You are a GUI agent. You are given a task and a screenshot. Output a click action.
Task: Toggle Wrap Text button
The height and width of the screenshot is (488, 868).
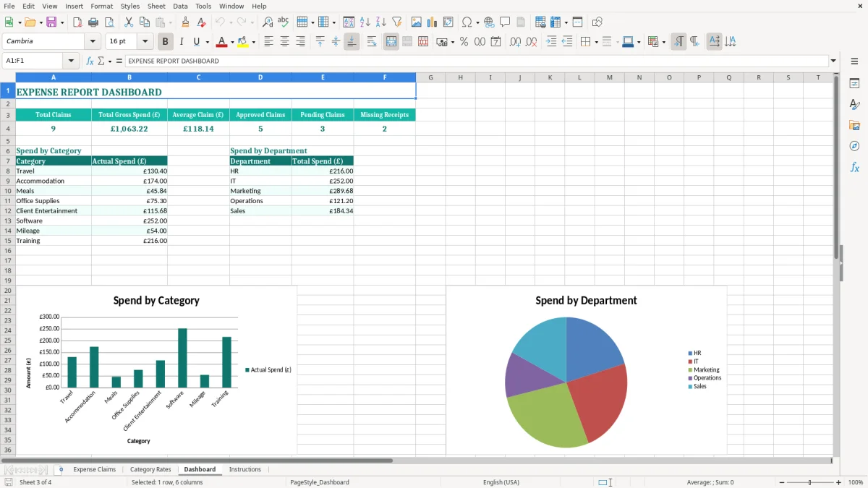pyautogui.click(x=371, y=42)
